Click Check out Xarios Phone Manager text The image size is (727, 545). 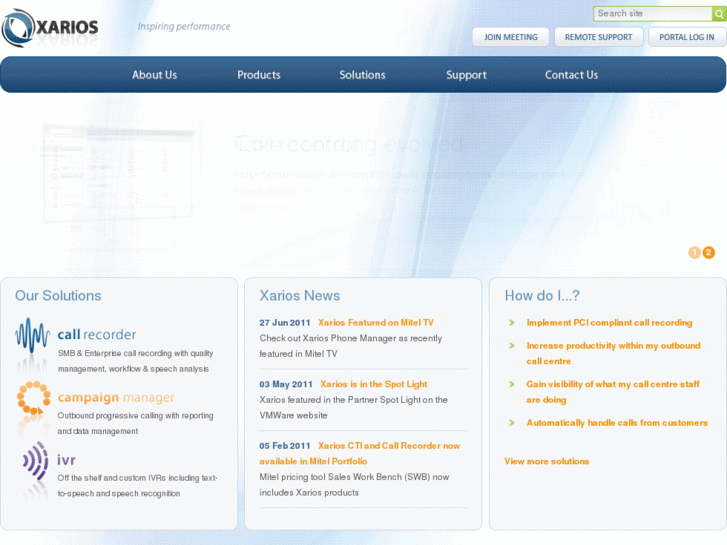[x=351, y=346]
